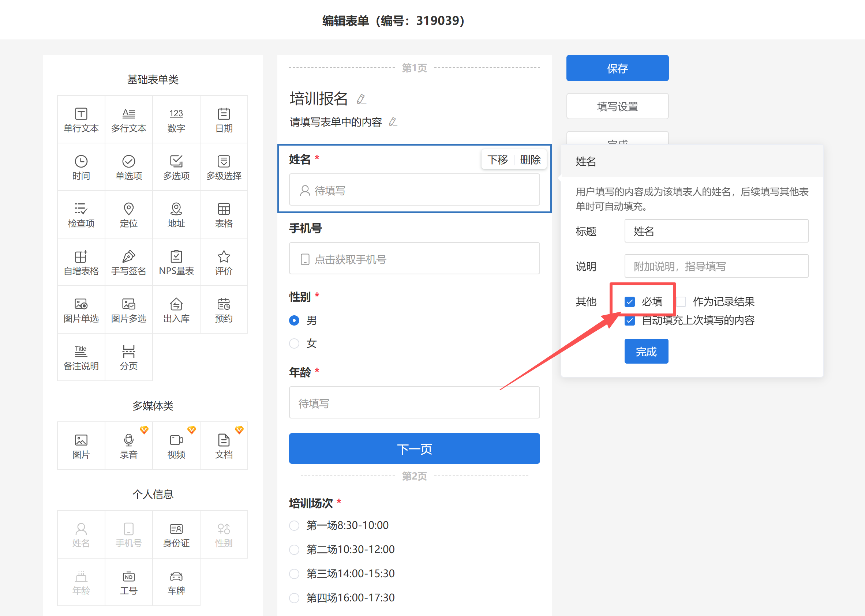Screen dimensions: 865x616
Task: Toggle the 自动填充上次填写的内容 checkbox
Action: click(630, 321)
